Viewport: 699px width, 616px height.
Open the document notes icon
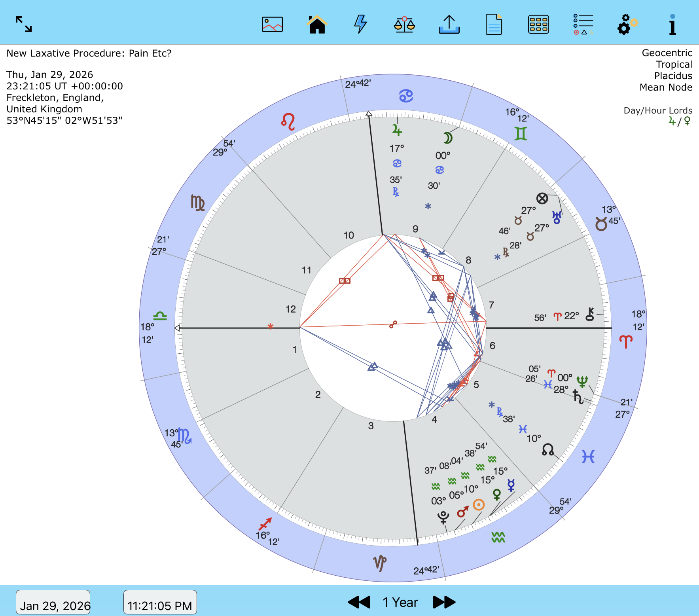(493, 25)
